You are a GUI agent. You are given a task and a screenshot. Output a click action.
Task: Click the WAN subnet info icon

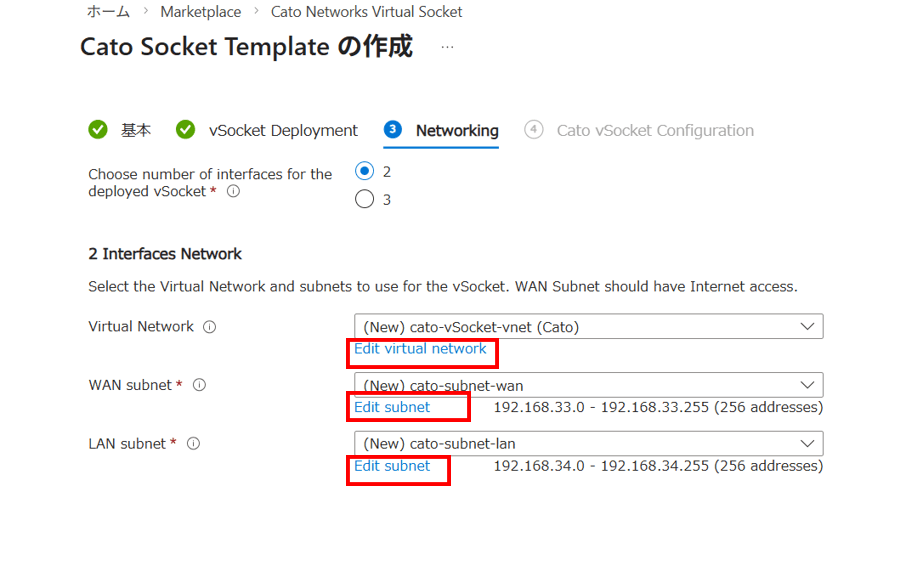tap(199, 385)
